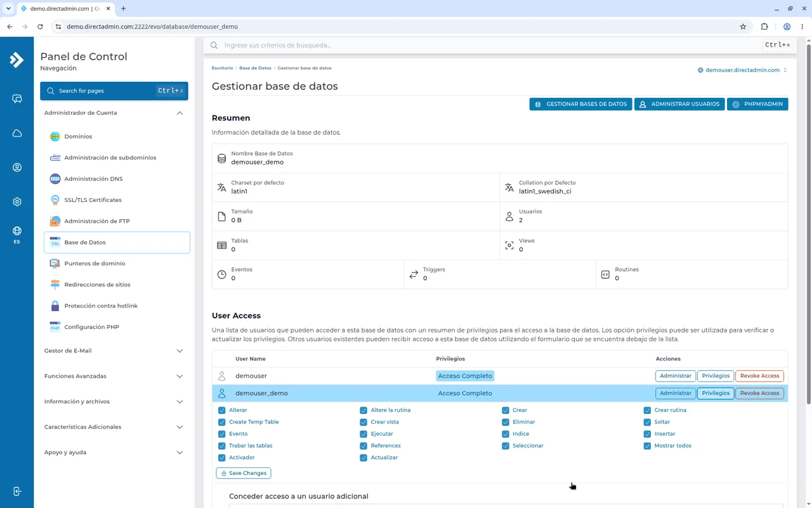Click the DirectAdmin logo icon
This screenshot has height=508, width=812.
click(x=16, y=60)
